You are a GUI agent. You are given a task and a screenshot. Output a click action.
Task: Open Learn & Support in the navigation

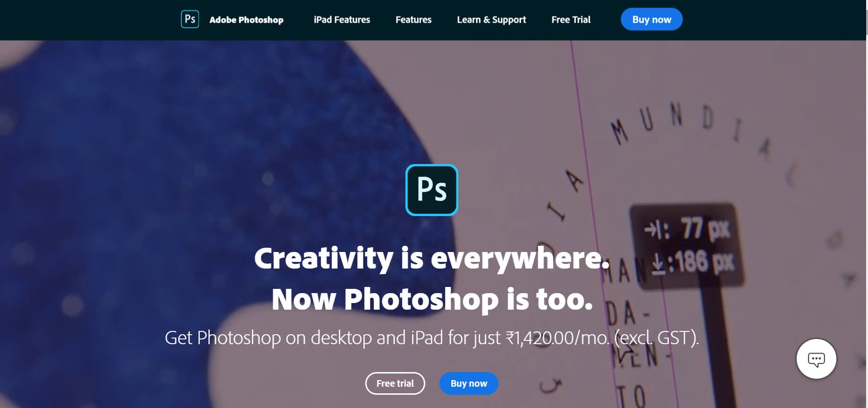491,20
